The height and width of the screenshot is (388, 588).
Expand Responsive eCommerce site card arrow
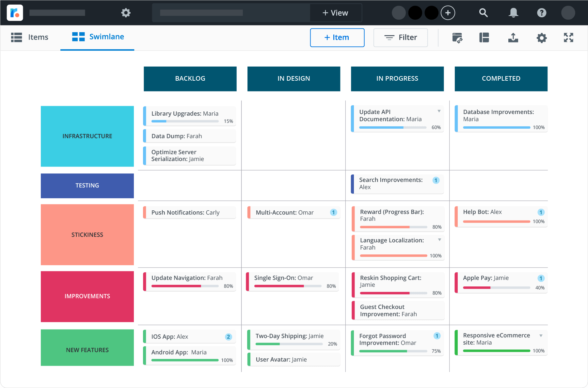pyautogui.click(x=541, y=336)
